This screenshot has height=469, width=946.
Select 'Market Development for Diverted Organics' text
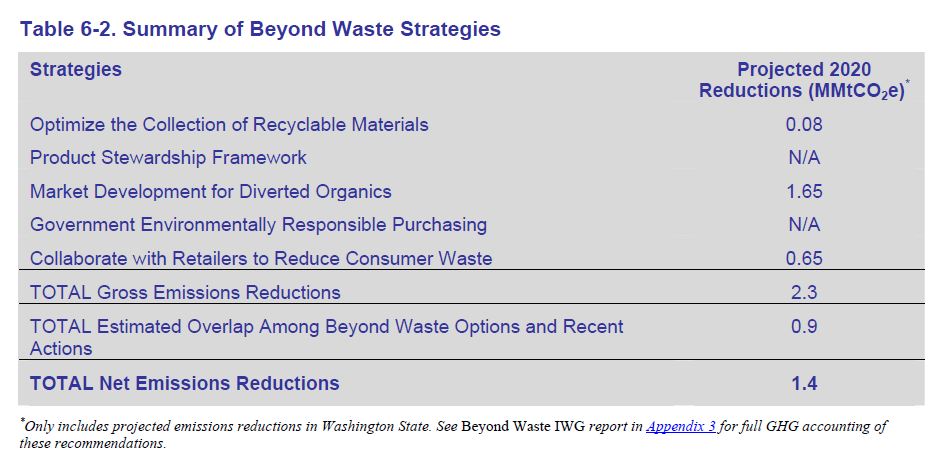coord(211,191)
